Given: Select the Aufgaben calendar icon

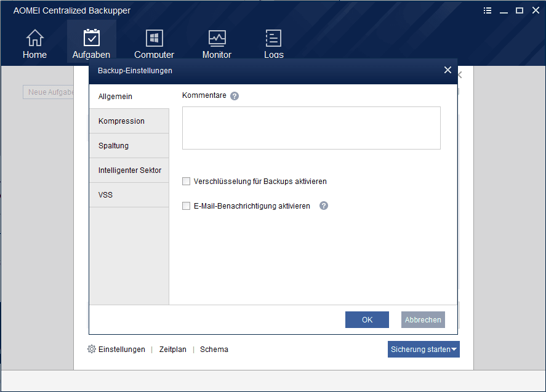Looking at the screenshot, I should tap(92, 38).
